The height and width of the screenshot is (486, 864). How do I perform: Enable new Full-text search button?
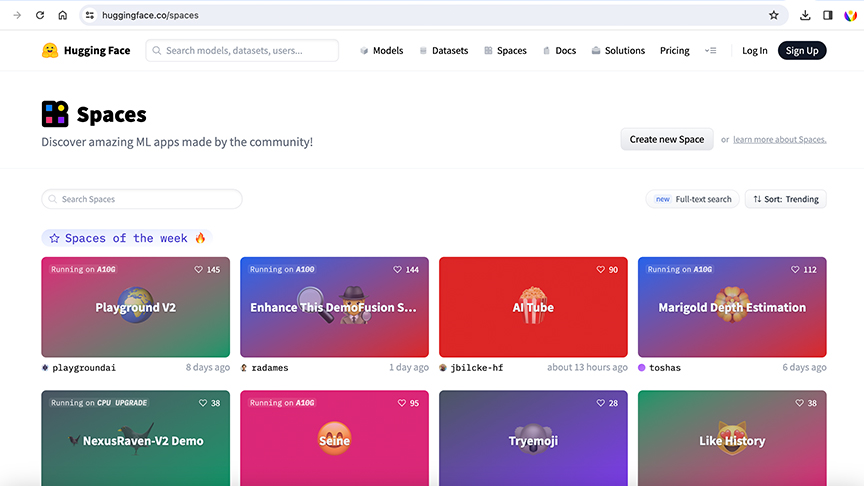coord(692,199)
